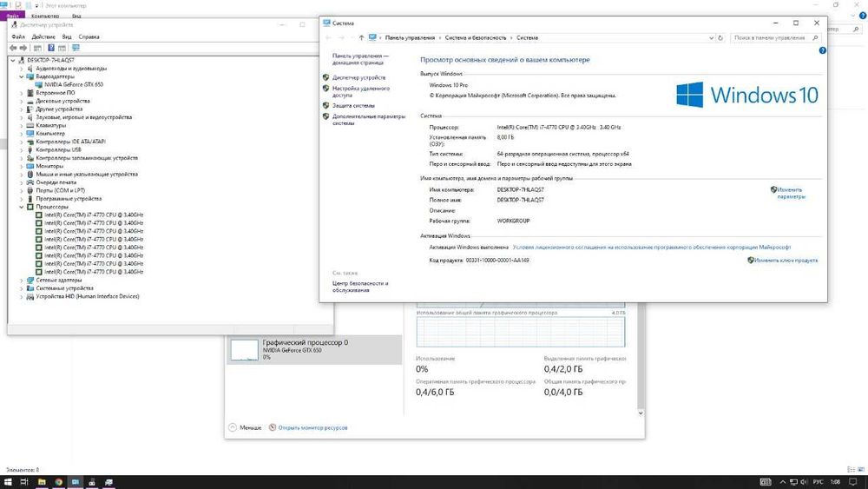
Task: Click Система и безопасность breadcrumb
Action: pyautogui.click(x=476, y=37)
